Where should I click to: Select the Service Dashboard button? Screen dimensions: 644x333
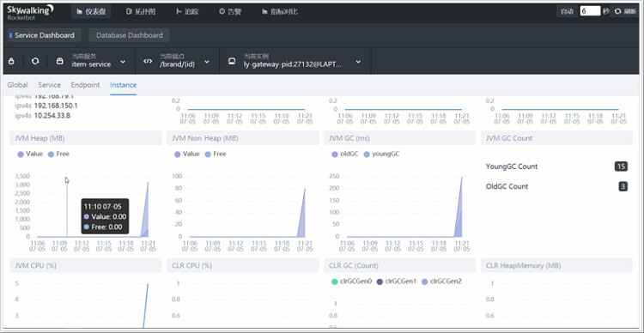click(x=45, y=35)
